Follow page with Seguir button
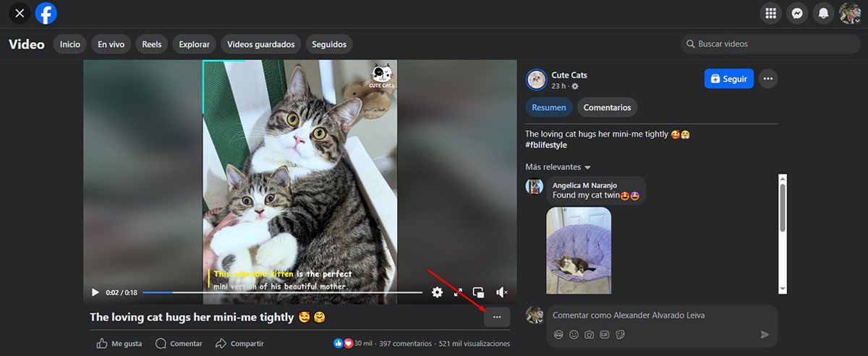Screen dimensions: 868x356 coord(729,79)
